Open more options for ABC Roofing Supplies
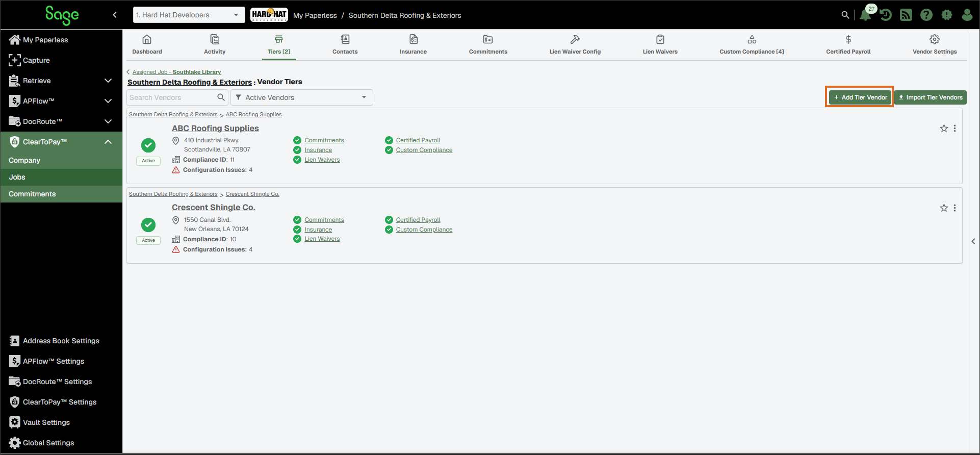Image resolution: width=980 pixels, height=455 pixels. coord(955,129)
